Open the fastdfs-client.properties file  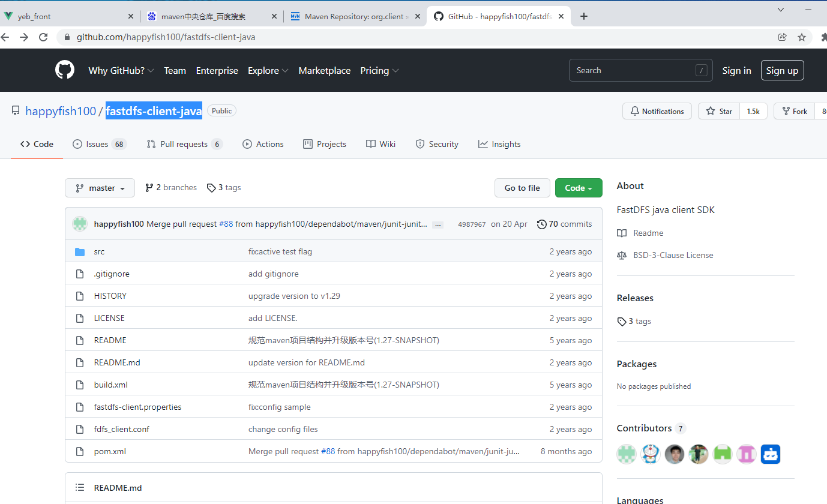coord(137,407)
